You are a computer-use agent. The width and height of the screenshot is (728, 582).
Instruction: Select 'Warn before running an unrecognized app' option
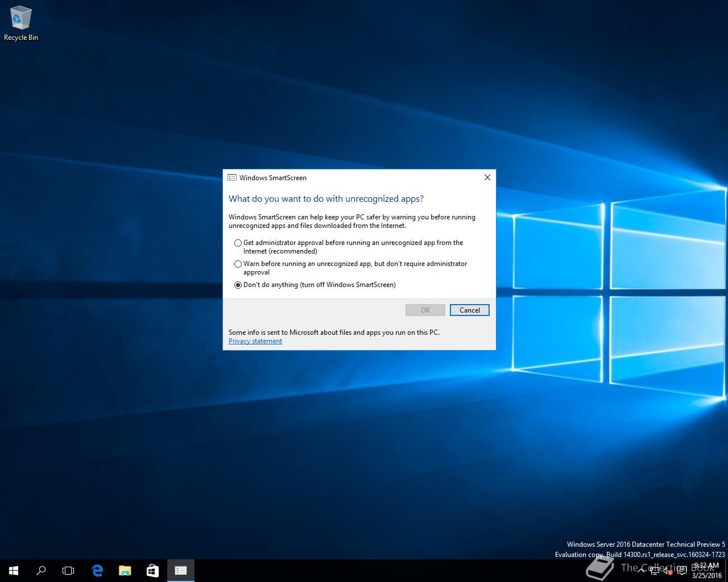click(x=238, y=264)
